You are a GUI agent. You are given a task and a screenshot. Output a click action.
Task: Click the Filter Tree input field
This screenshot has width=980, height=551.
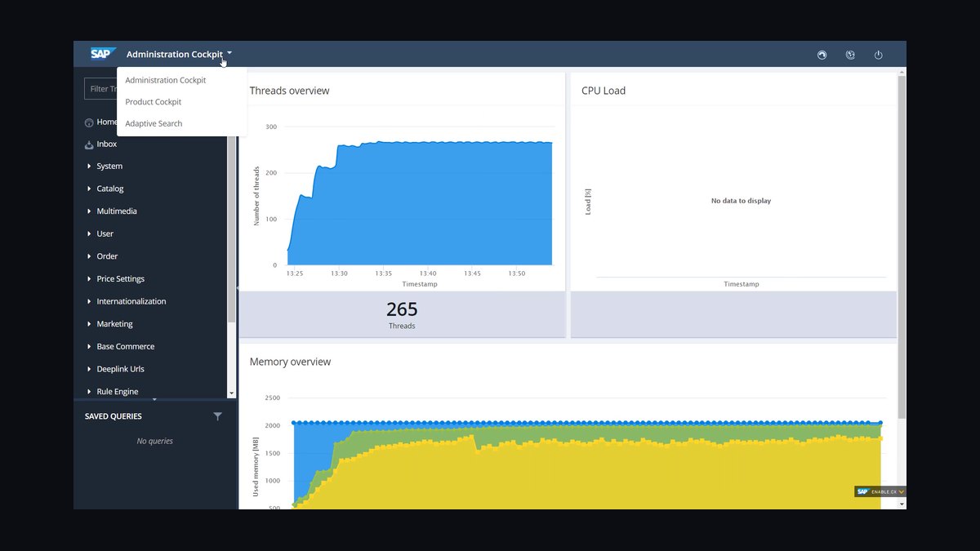pyautogui.click(x=101, y=89)
